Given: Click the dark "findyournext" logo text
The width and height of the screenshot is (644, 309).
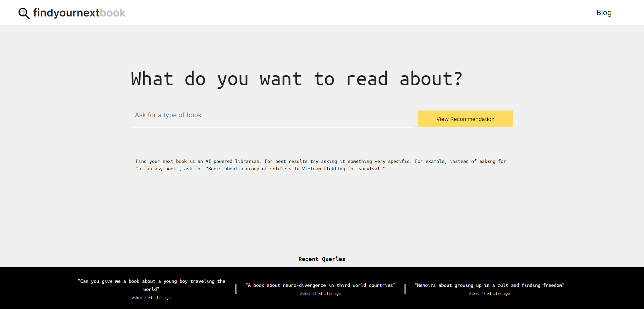Looking at the screenshot, I should [x=66, y=13].
